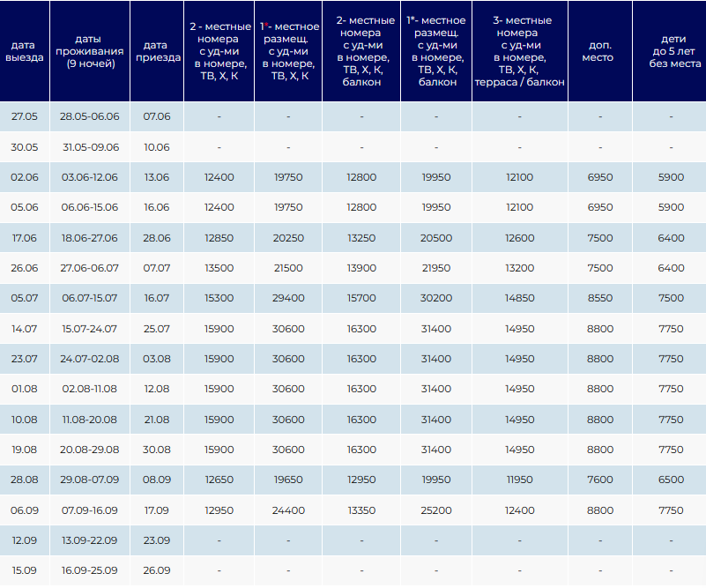Click arrival date 13.06
706x588 pixels.
pyautogui.click(x=157, y=177)
